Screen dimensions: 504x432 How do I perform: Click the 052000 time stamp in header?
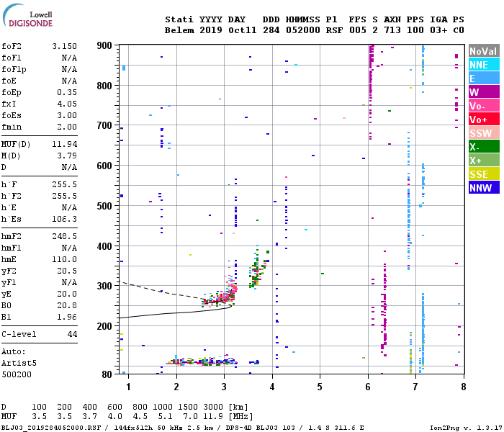coord(303,30)
